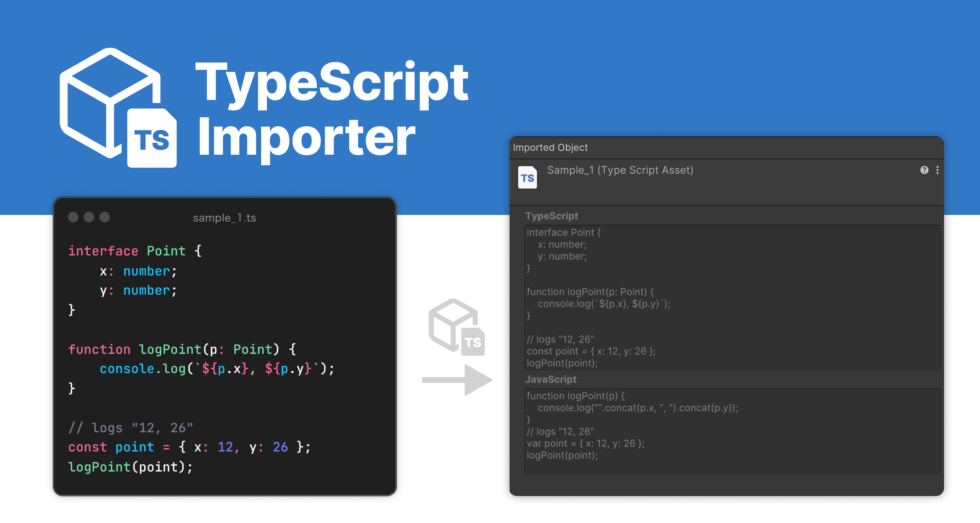Select the Sample_1 (Type Script Asset) label
Viewport: 980px width, 523px height.
tap(621, 170)
